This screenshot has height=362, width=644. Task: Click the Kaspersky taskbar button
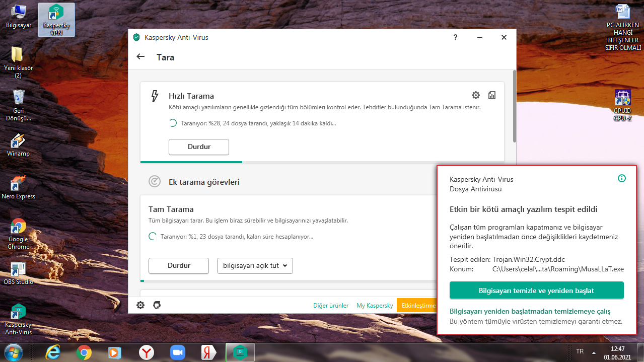point(241,352)
